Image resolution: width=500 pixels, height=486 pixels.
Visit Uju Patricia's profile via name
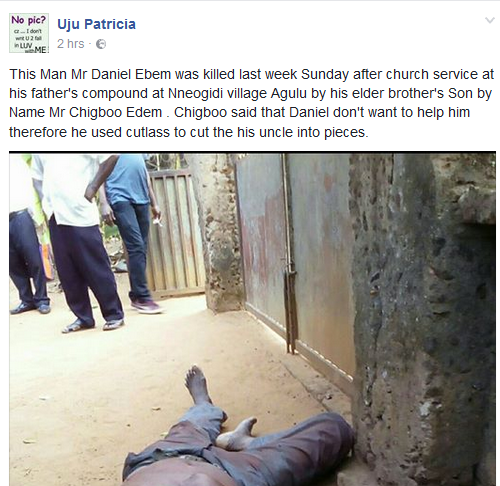tap(96, 24)
